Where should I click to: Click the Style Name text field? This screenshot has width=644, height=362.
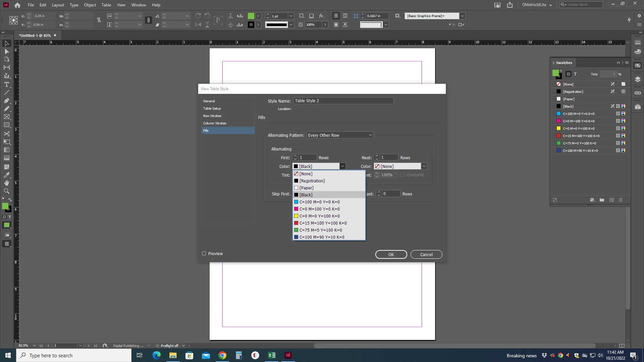343,101
